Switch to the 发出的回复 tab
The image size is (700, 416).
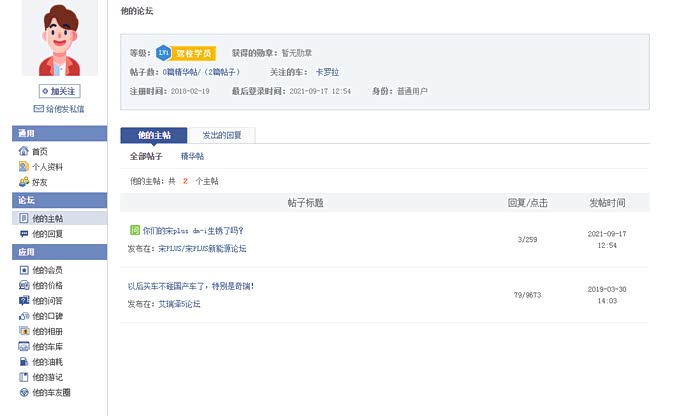click(221, 134)
